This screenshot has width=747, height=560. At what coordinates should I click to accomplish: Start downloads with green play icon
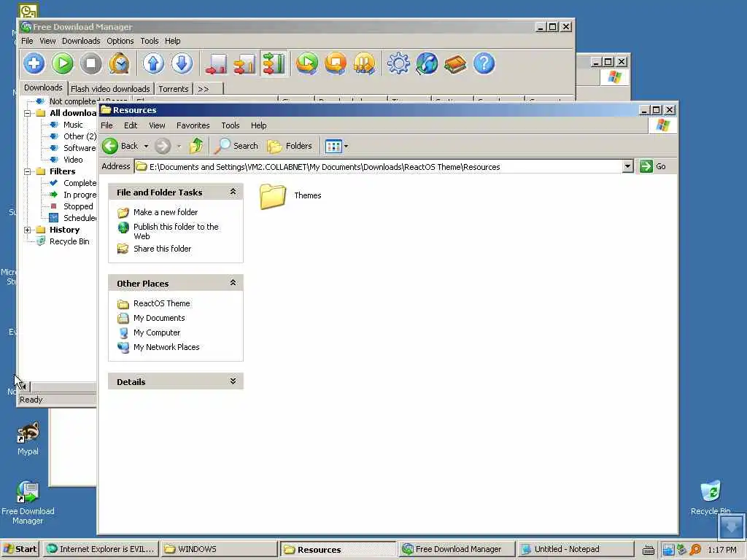63,63
